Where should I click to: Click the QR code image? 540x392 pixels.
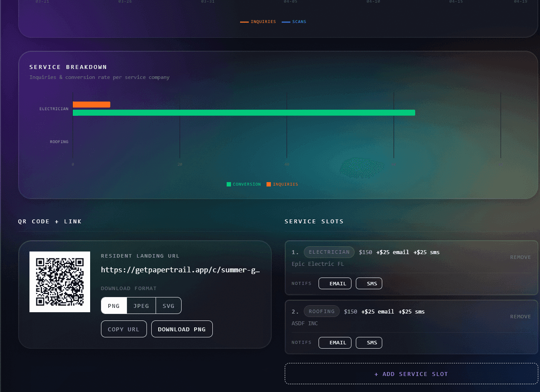point(60,282)
